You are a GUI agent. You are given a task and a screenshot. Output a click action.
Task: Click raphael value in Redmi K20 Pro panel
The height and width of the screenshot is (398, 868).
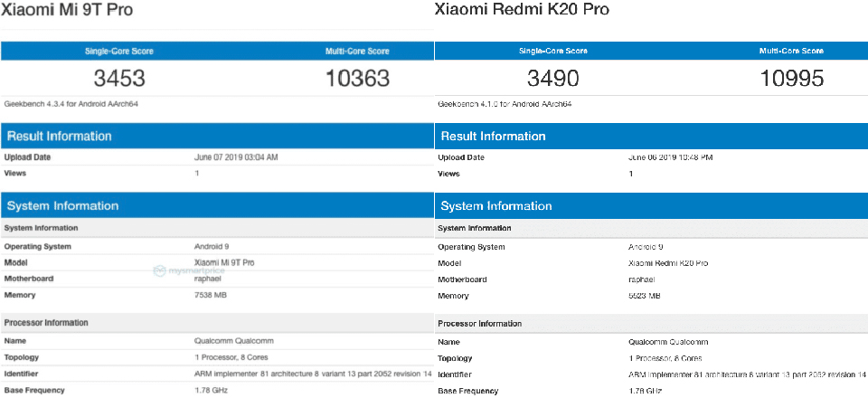point(643,280)
